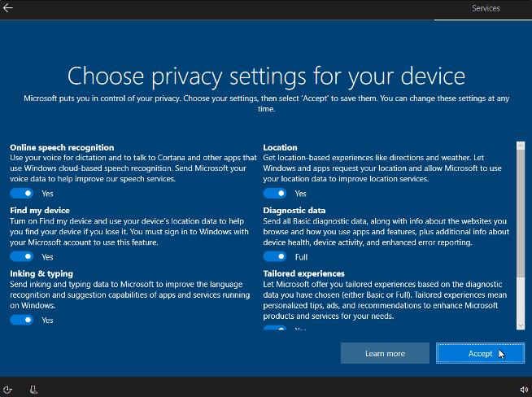The width and height of the screenshot is (532, 397).
Task: Open the Ease of Access icon
Action: [7, 390]
